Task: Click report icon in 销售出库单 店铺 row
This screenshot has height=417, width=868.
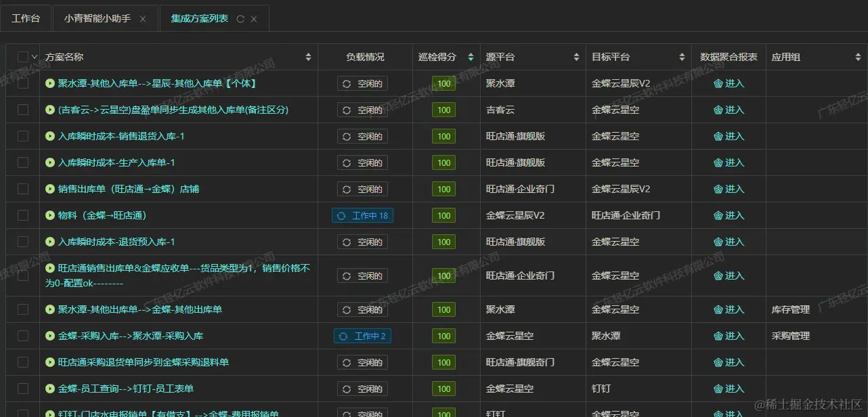Action: [x=718, y=190]
